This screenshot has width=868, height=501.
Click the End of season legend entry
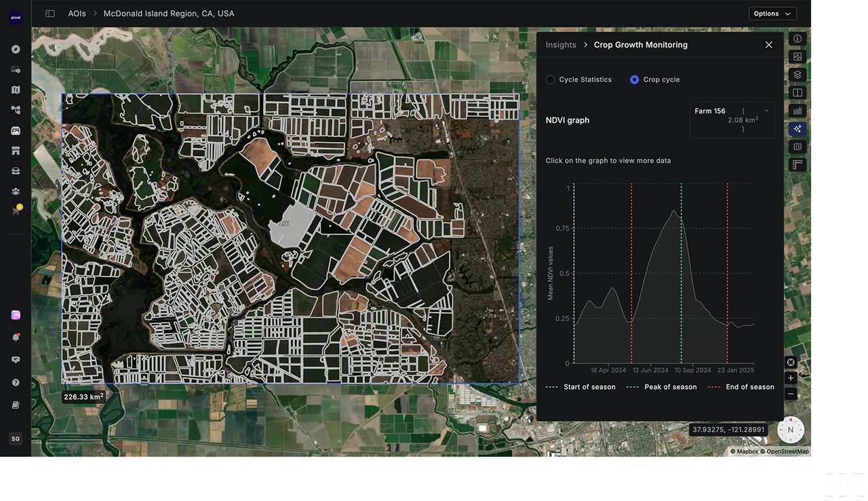tap(741, 387)
